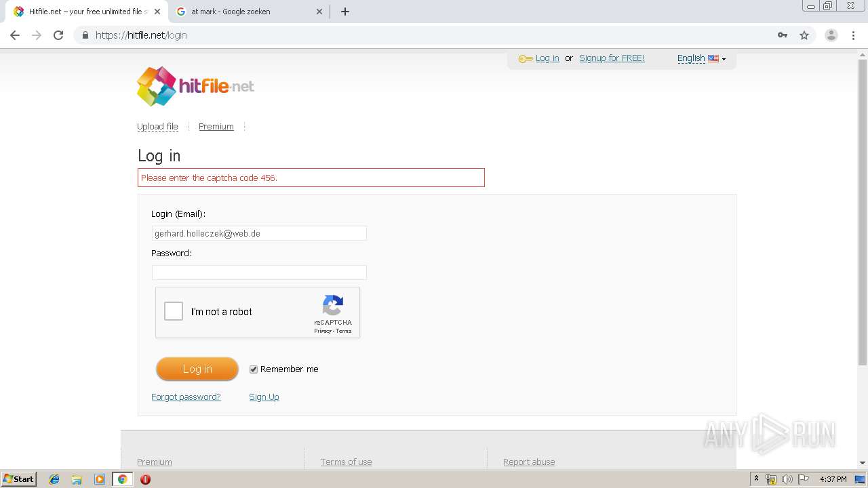Open the Upload file menu item
The width and height of the screenshot is (868, 488).
pyautogui.click(x=157, y=127)
